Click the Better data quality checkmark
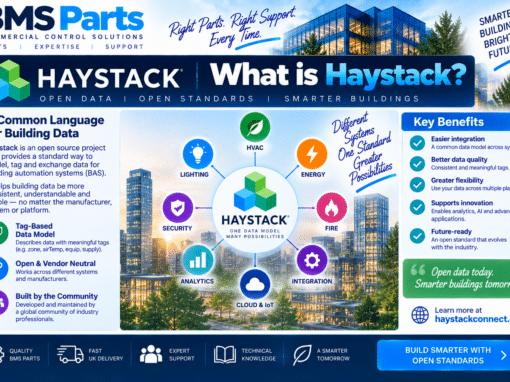 (x=417, y=164)
